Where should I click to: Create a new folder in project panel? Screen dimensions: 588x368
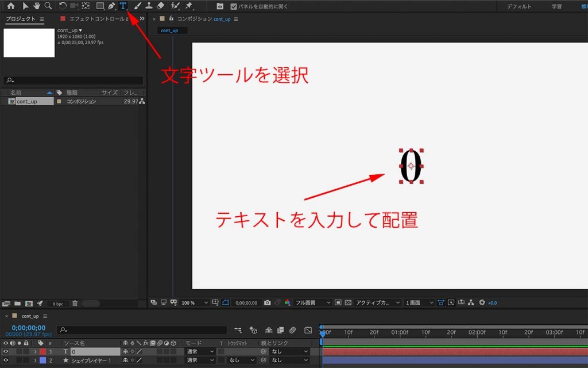pos(17,304)
